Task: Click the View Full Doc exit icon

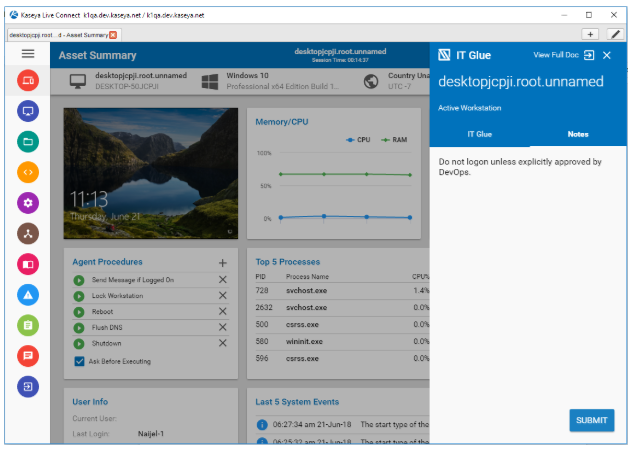Action: pos(589,55)
